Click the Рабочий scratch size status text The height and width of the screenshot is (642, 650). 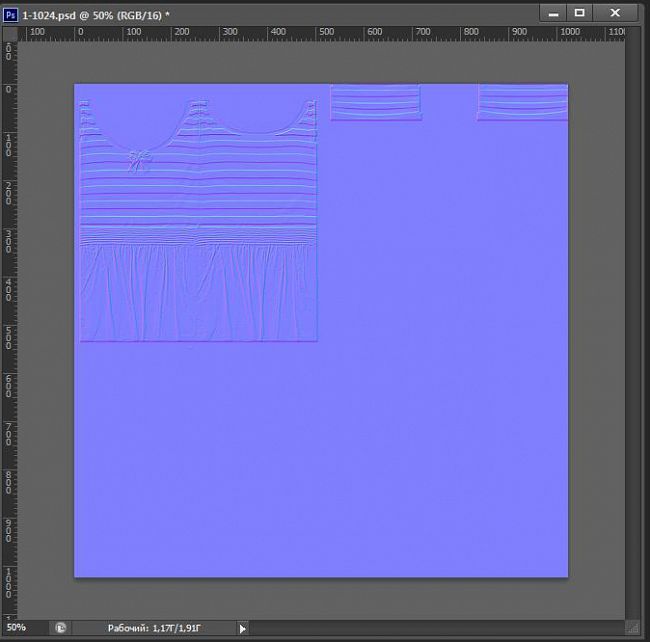(x=154, y=628)
